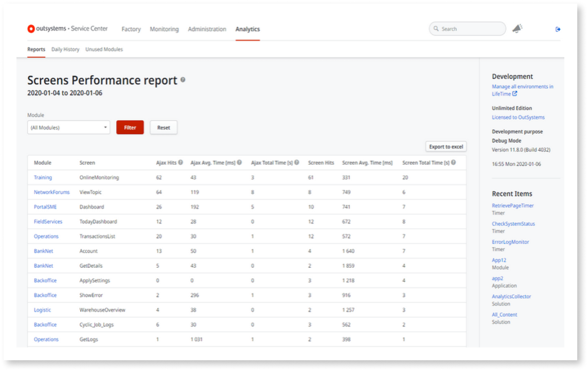Open the Training module link
The width and height of the screenshot is (588, 371).
tap(43, 177)
